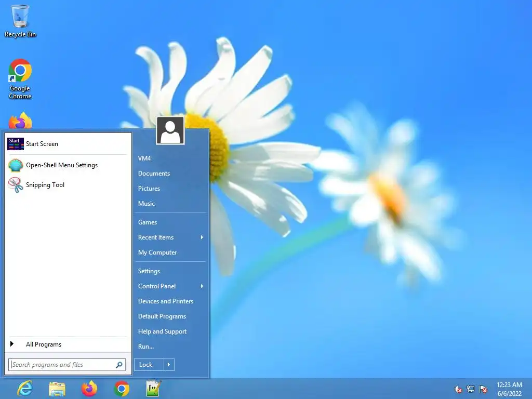The image size is (532, 399).
Task: Focus the Search programs and files box
Action: (x=67, y=365)
